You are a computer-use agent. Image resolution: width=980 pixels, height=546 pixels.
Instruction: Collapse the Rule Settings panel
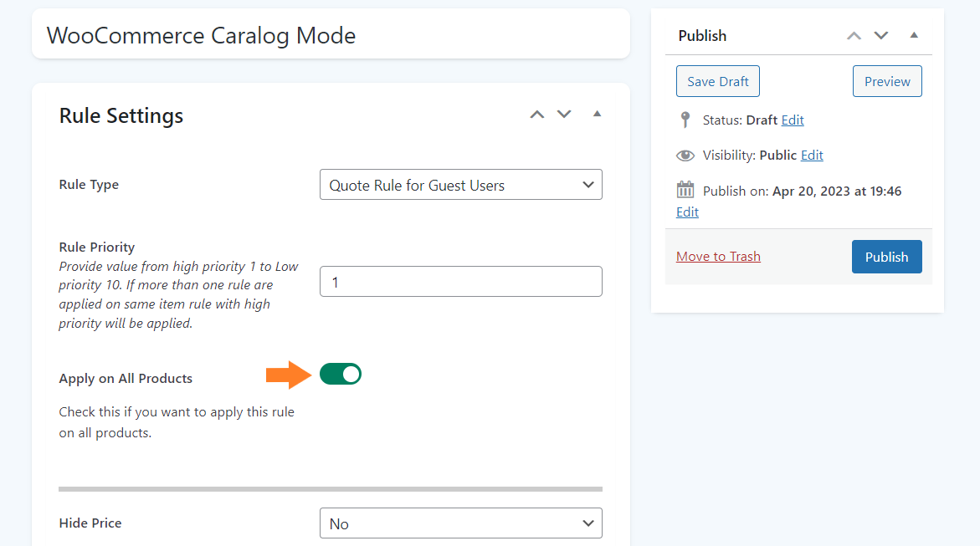pos(597,114)
